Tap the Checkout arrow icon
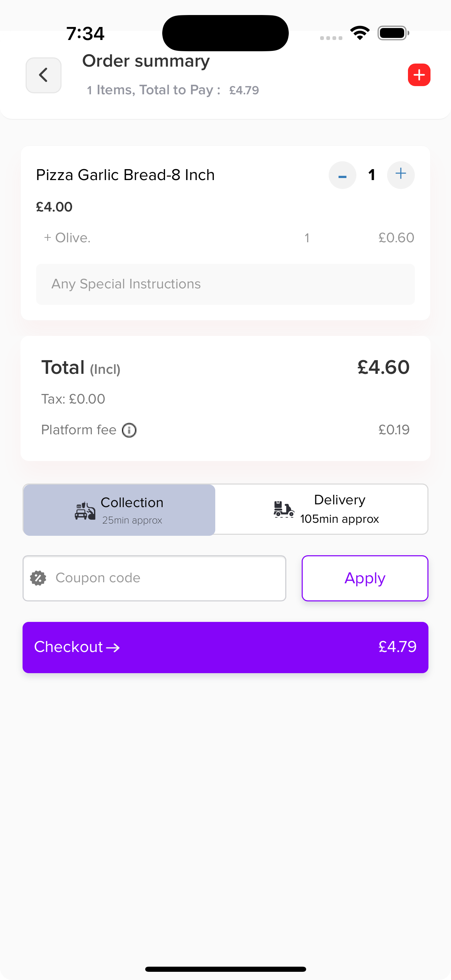 (x=113, y=648)
